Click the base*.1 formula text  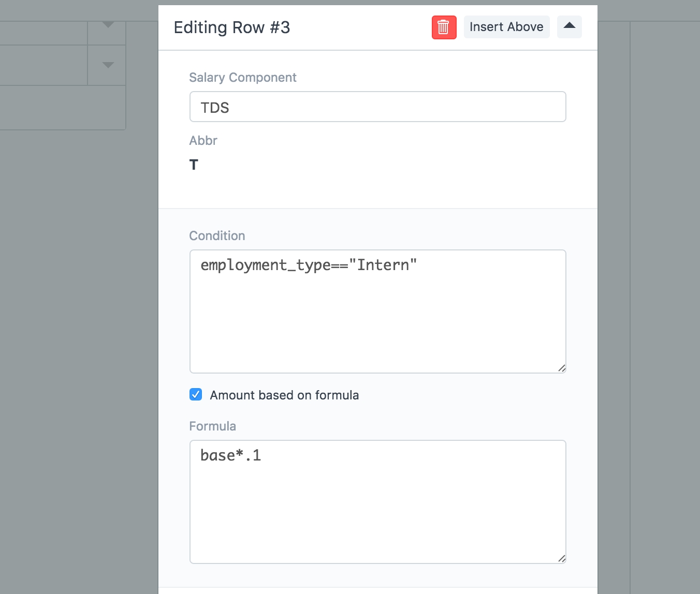pyautogui.click(x=230, y=456)
